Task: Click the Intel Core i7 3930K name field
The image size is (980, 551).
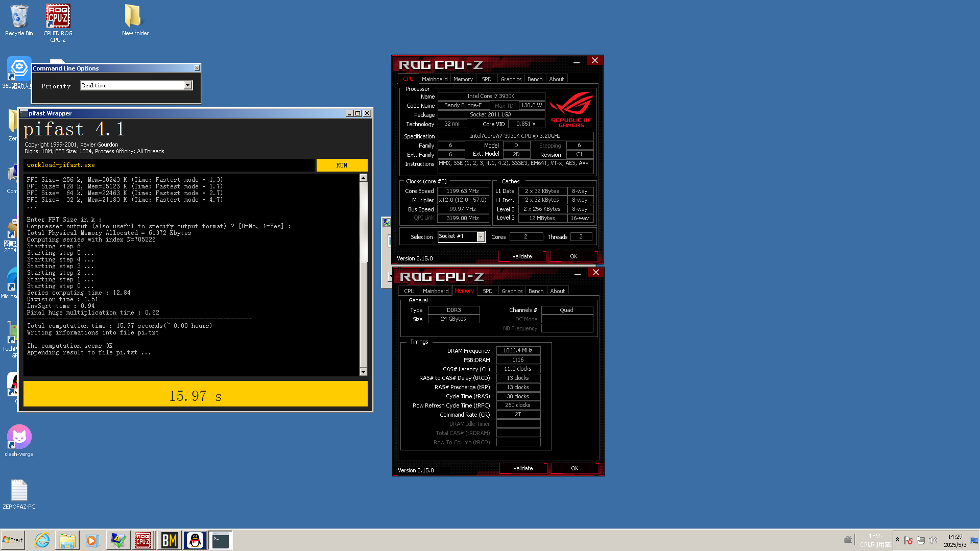Action: click(491, 96)
